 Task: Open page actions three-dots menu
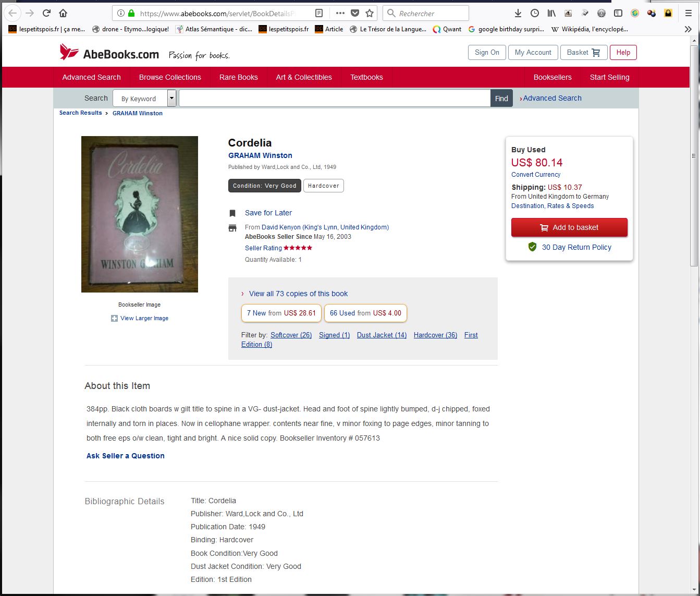[340, 13]
